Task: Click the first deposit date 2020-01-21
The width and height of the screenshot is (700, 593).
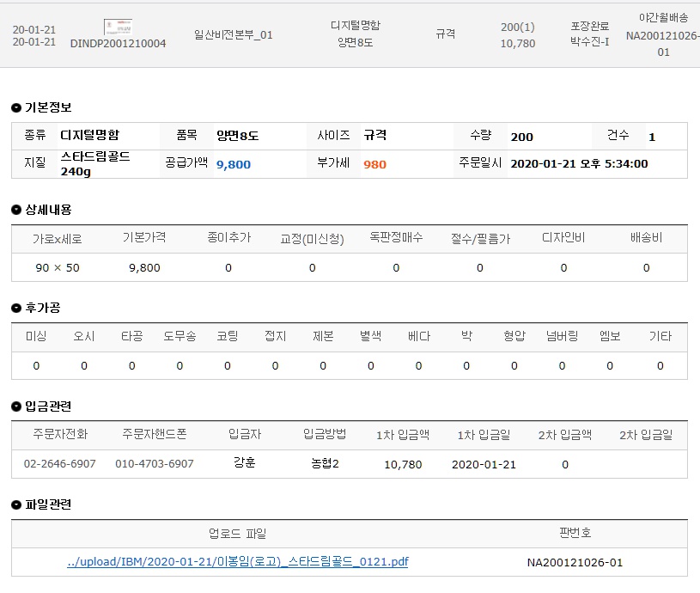Action: point(484,464)
